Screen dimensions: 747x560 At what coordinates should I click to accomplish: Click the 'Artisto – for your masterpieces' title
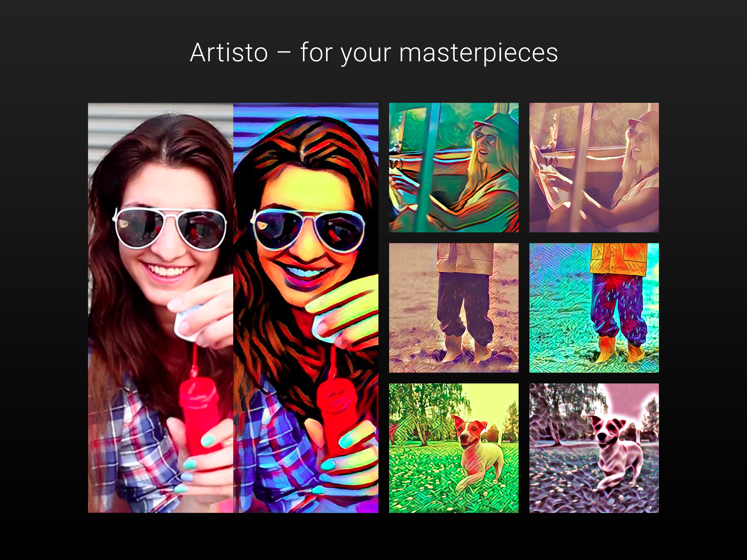[x=373, y=53]
